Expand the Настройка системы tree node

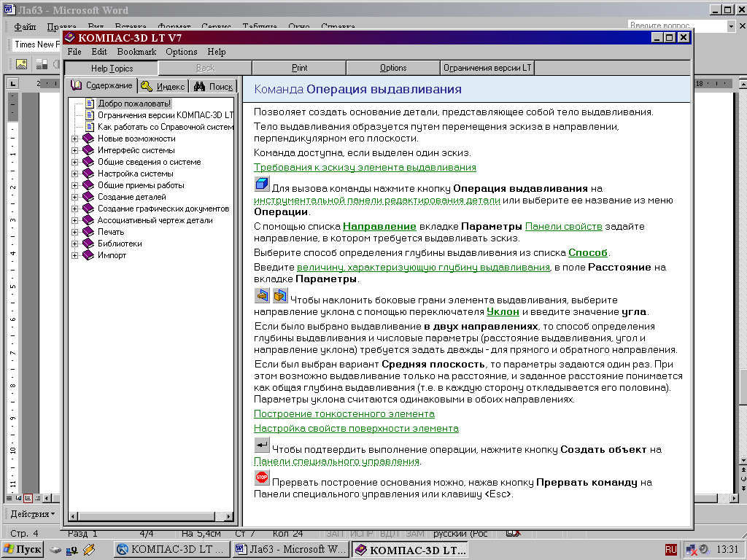coord(75,174)
